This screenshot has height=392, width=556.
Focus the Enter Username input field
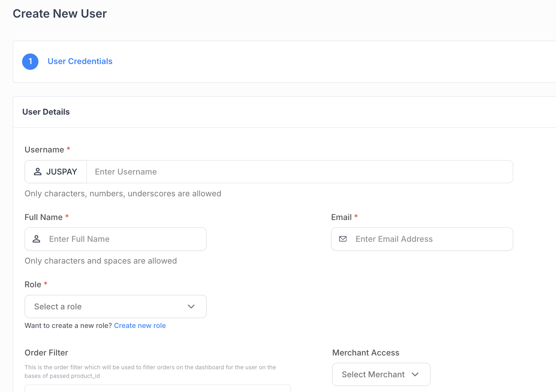pyautogui.click(x=299, y=172)
